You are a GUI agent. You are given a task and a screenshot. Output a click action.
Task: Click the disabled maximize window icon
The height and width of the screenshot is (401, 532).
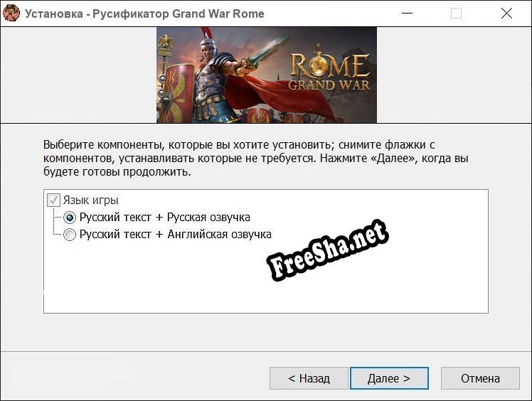(x=456, y=14)
